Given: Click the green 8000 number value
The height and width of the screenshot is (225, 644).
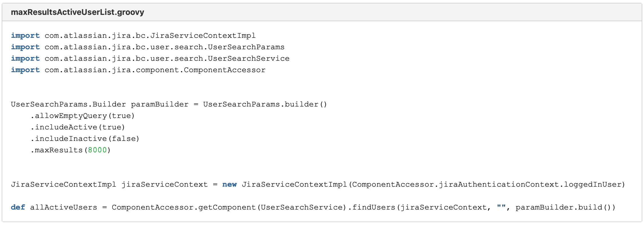Looking at the screenshot, I should click(97, 150).
